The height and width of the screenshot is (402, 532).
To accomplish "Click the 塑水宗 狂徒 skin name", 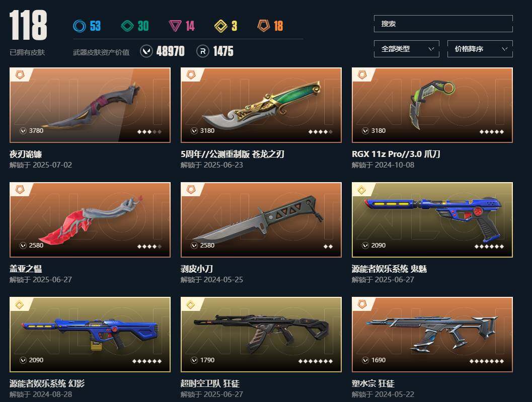I will click(373, 383).
